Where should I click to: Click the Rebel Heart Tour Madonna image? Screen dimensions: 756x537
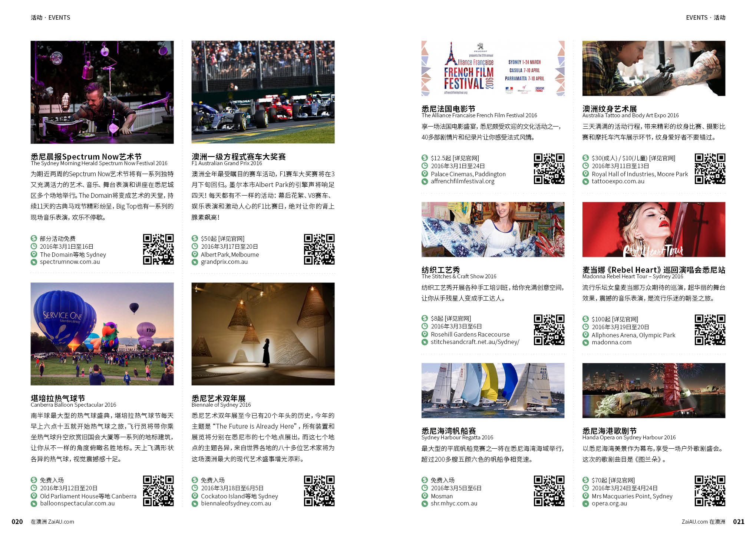pyautogui.click(x=654, y=229)
